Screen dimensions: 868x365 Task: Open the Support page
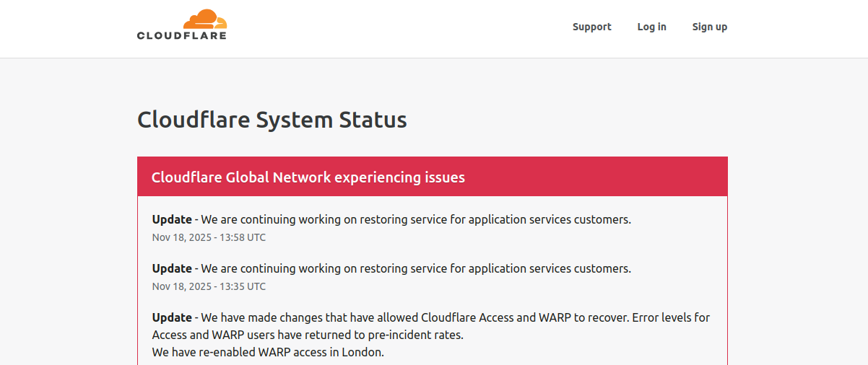click(x=591, y=27)
